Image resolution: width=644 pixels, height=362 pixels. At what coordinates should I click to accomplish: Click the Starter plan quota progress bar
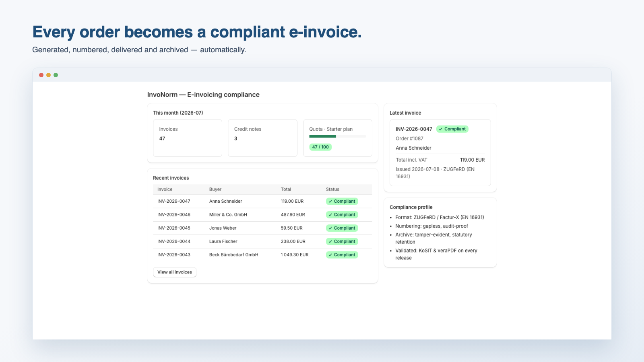(338, 136)
